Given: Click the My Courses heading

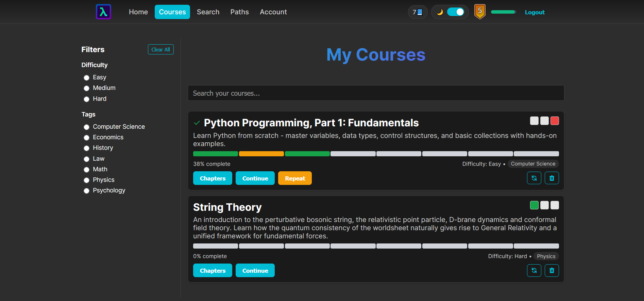Looking at the screenshot, I should pyautogui.click(x=376, y=54).
